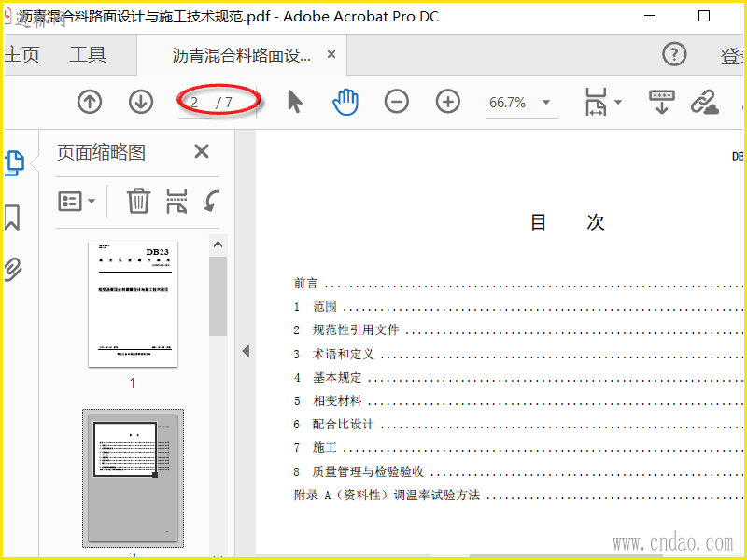Click the fit page width icon
This screenshot has width=747, height=560.
[x=596, y=102]
